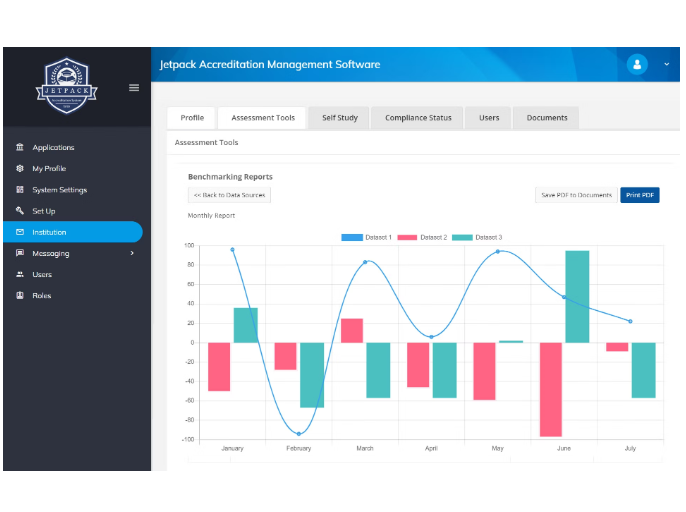The width and height of the screenshot is (686, 512).
Task: Click the January teal bar
Action: coord(245,325)
